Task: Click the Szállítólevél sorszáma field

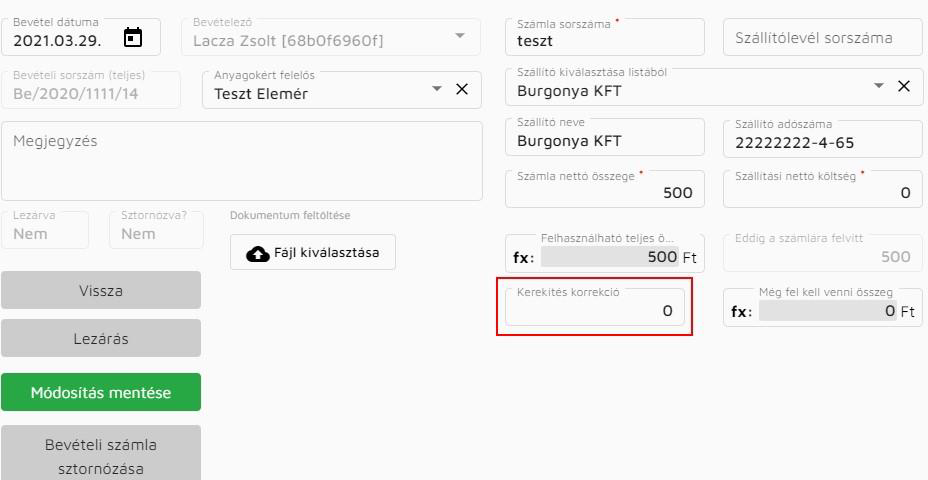Action: pos(823,37)
